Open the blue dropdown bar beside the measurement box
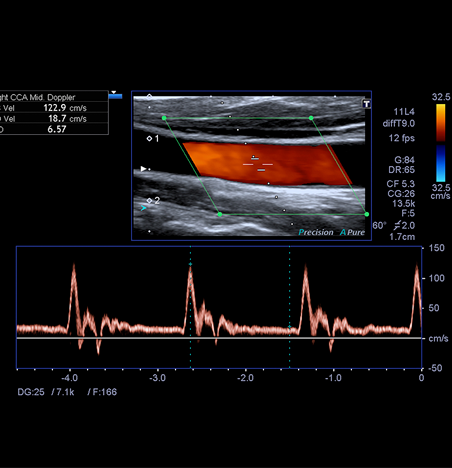Image resolution: width=452 pixels, height=468 pixels. click(115, 96)
